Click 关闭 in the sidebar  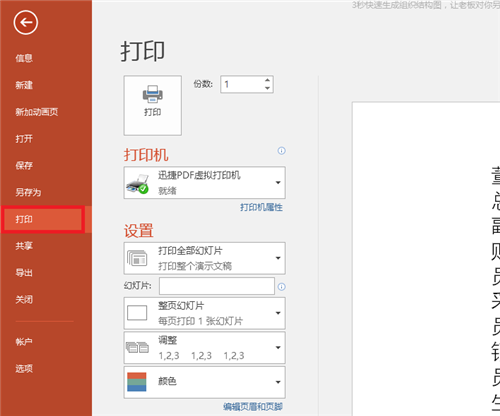(24, 299)
